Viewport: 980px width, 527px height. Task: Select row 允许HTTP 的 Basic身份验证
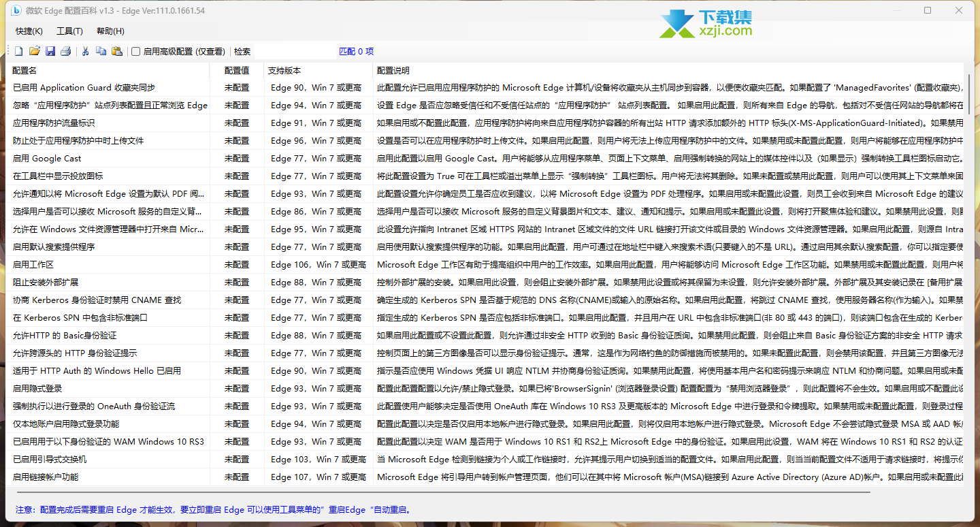click(485, 335)
